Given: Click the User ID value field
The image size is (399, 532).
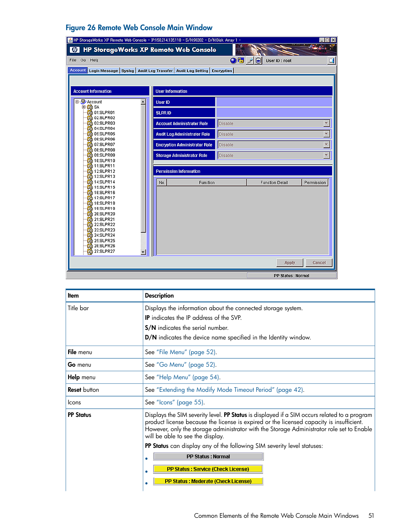Looking at the screenshot, I should [274, 102].
